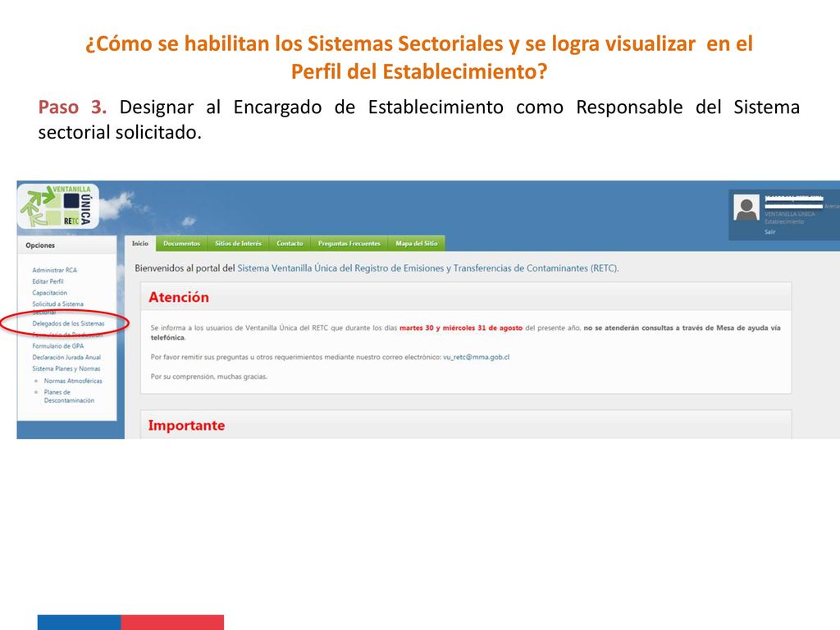The height and width of the screenshot is (630, 840).
Task: Click the vu_retc@mma.gob.cl email link
Action: coord(477,357)
